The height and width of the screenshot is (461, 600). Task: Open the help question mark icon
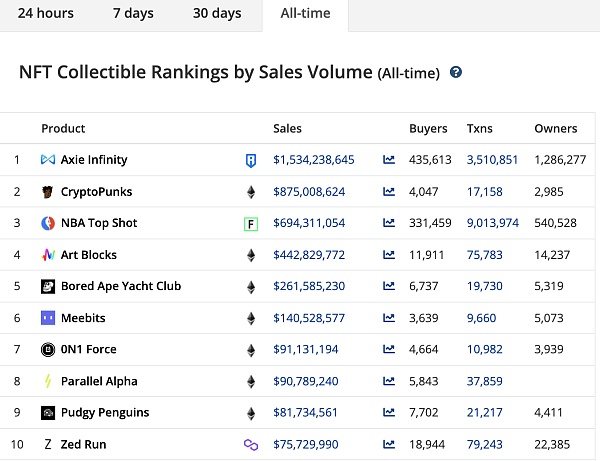(456, 73)
